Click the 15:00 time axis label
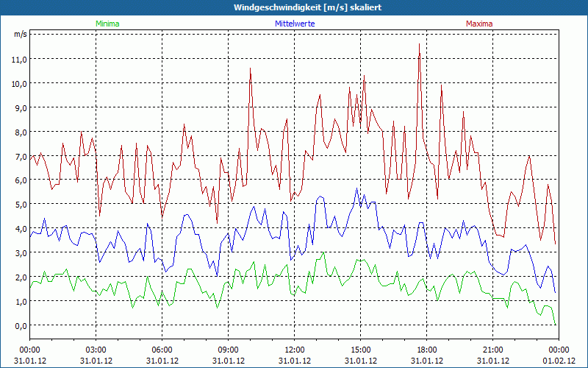 (361, 350)
